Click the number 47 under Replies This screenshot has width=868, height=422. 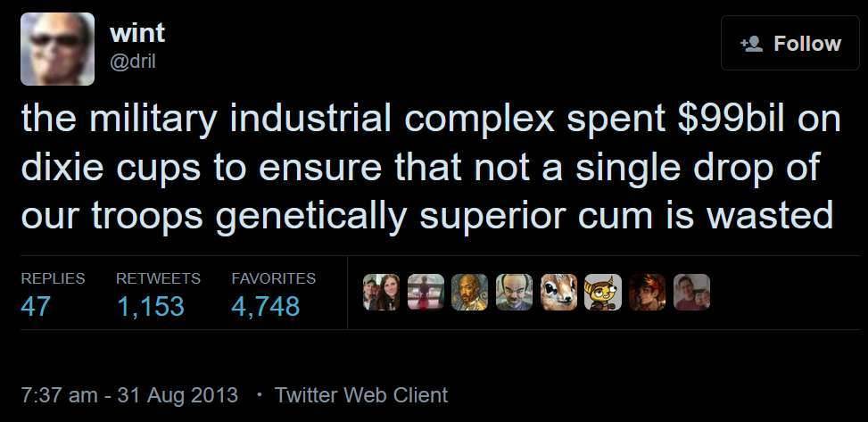click(x=36, y=307)
